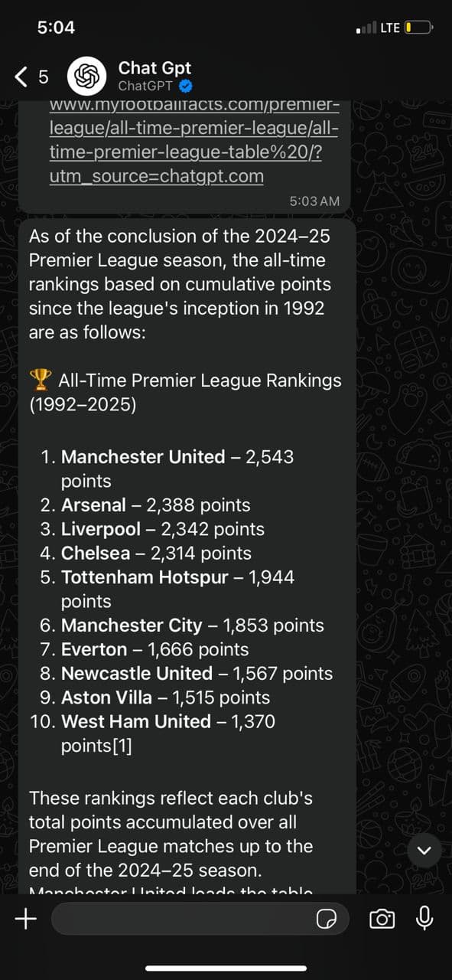Tap the battery indicator in status bar
The image size is (452, 980).
(419, 28)
